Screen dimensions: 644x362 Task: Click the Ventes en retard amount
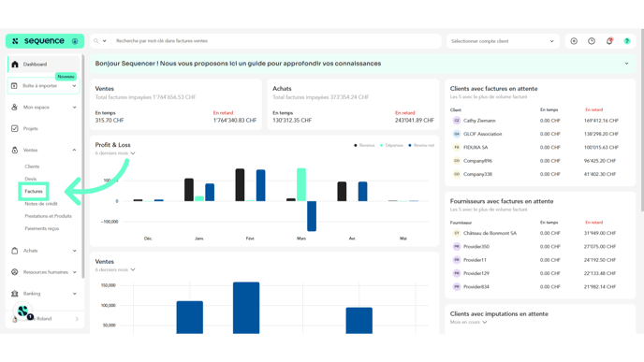(235, 121)
